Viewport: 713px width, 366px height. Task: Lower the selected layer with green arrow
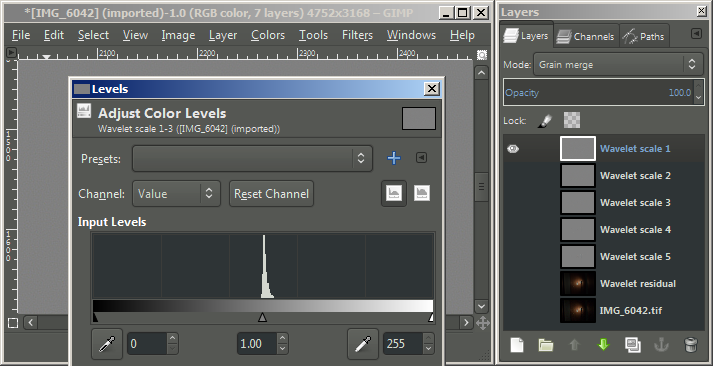pyautogui.click(x=603, y=345)
